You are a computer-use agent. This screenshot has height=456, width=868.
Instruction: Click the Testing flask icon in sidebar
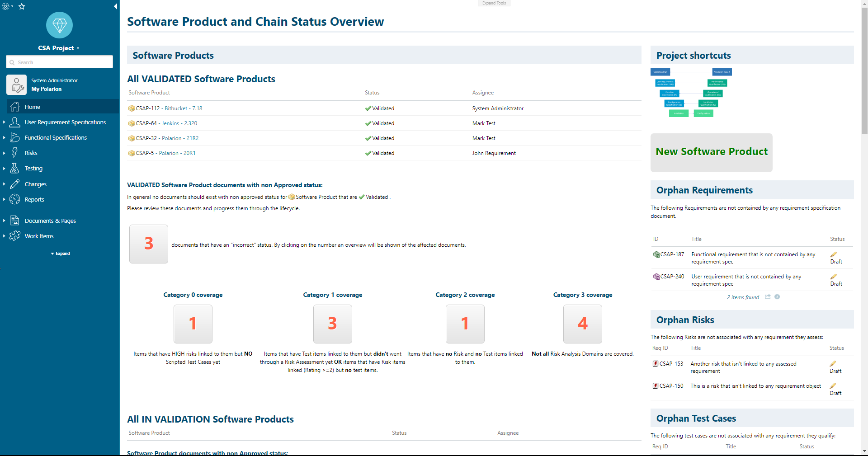(15, 168)
